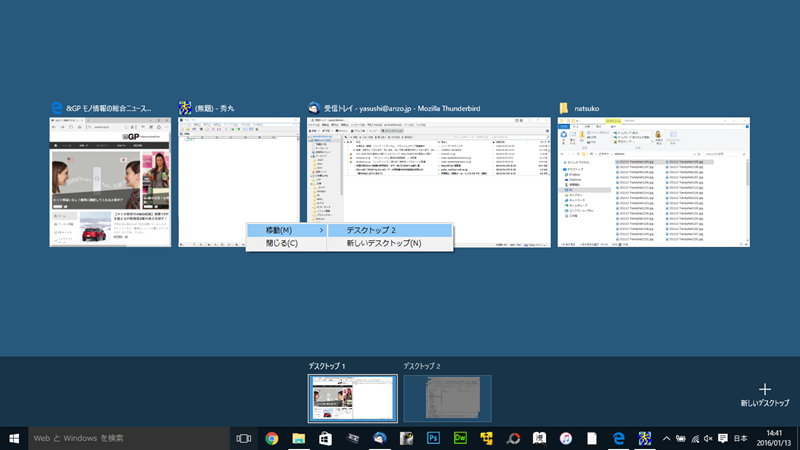Show hidden system tray icons chevron

click(x=666, y=438)
